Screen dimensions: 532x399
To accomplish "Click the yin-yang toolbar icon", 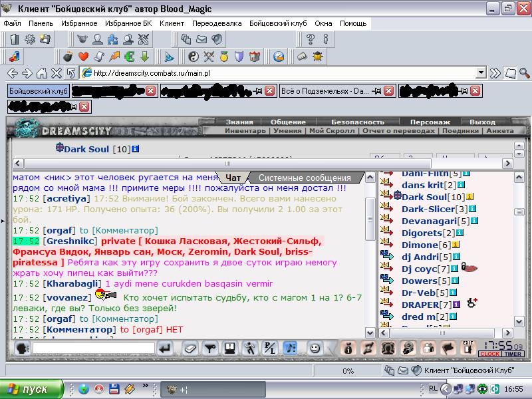I will [x=194, y=57].
